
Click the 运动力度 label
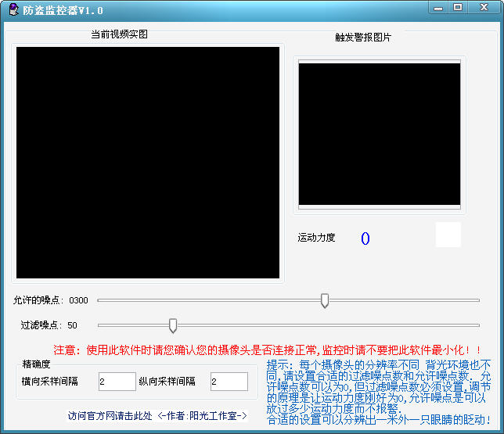click(316, 238)
